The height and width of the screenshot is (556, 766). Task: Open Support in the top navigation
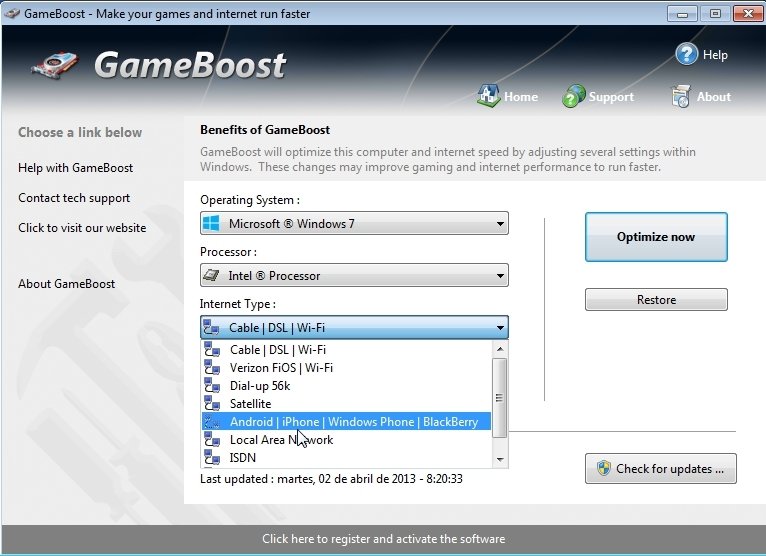[611, 97]
